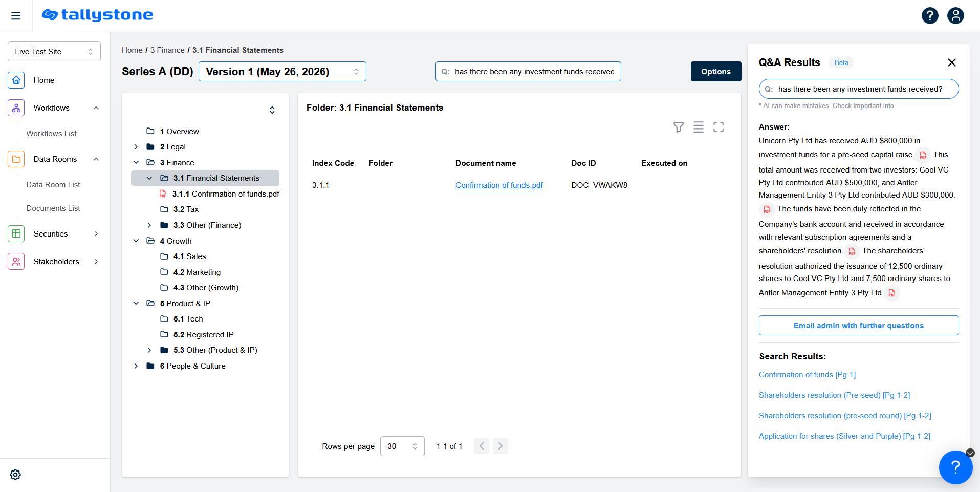Click the Options button
The width and height of the screenshot is (980, 492).
[x=716, y=72]
